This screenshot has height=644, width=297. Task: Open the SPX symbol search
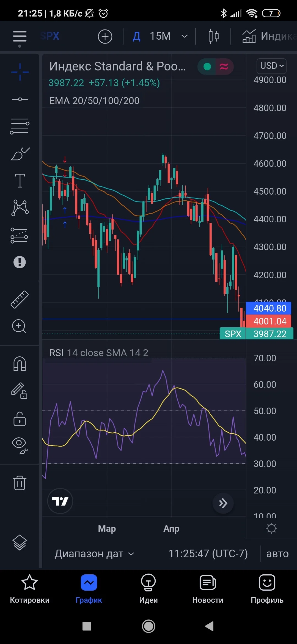point(50,36)
